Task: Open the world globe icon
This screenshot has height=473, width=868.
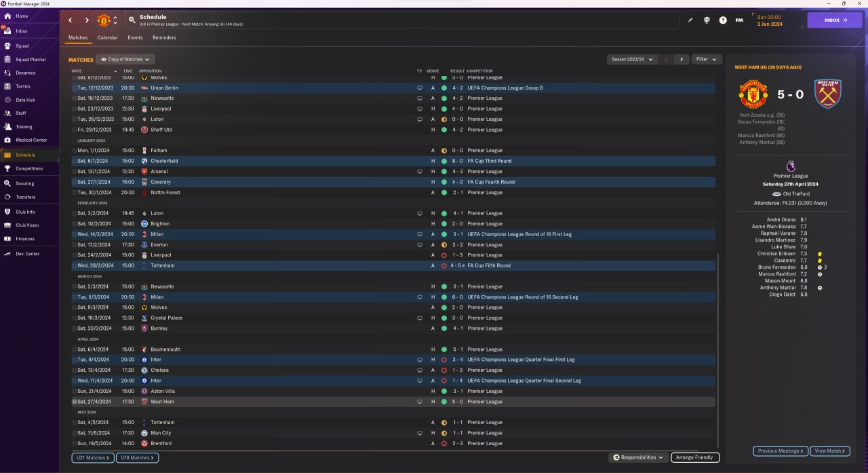Action: tap(707, 20)
